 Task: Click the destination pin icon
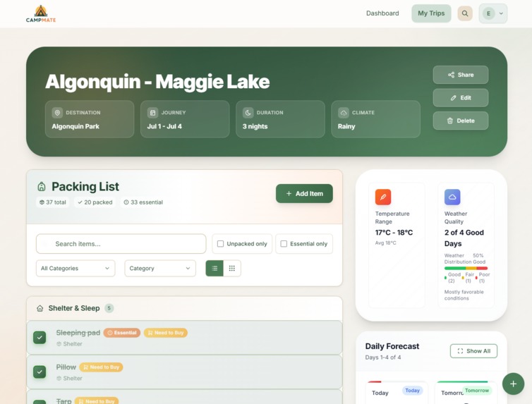(x=57, y=113)
